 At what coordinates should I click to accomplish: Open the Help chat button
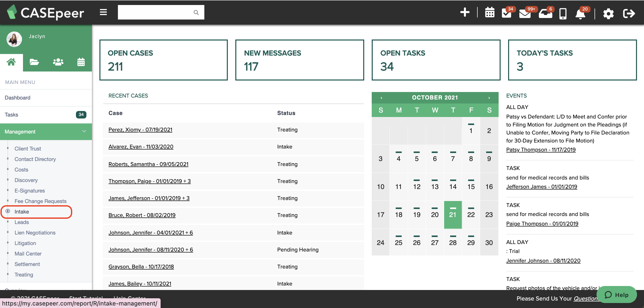coord(617,295)
